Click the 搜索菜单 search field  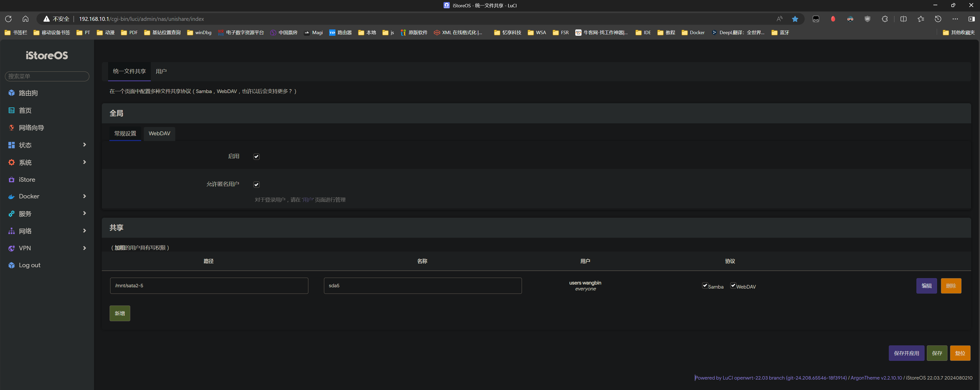click(47, 76)
